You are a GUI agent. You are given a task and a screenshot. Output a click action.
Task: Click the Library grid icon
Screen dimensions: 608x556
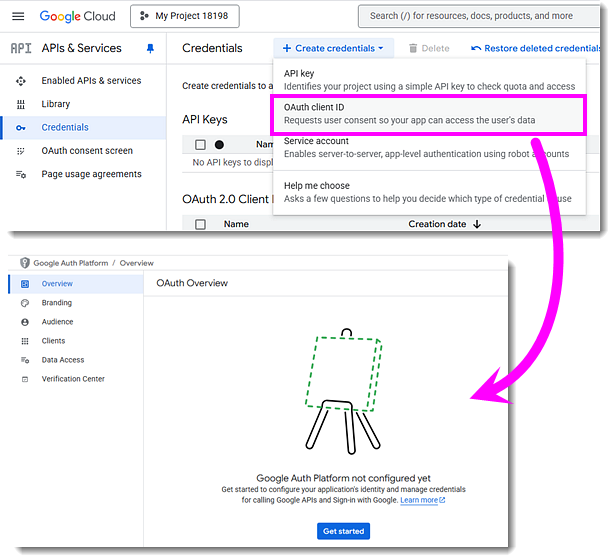coord(21,104)
